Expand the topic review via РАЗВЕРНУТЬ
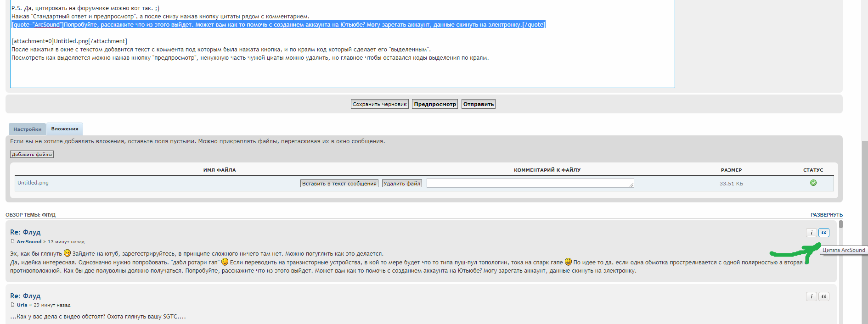Viewport: 868px width, 324px height. tap(826, 215)
